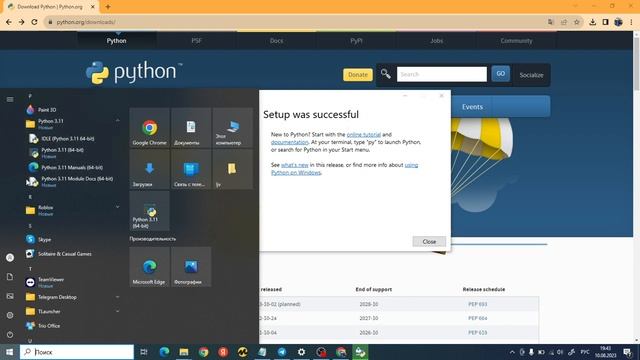
Task: Open the Python 3.11 (64-bit) tile
Action: (x=149, y=211)
